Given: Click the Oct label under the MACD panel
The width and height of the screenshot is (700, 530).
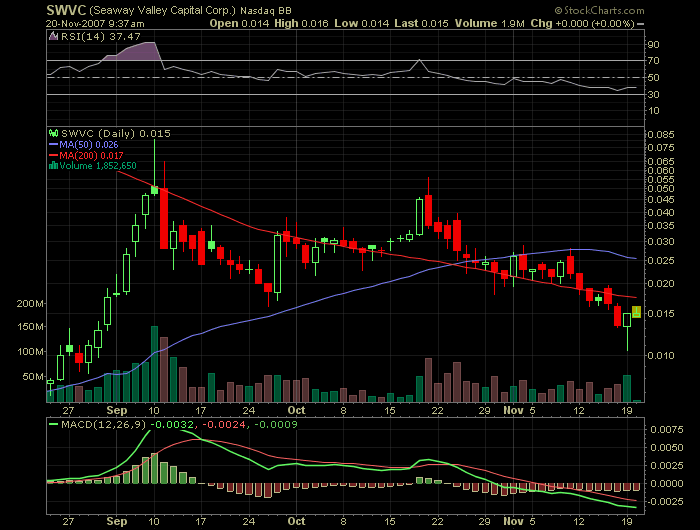Looking at the screenshot, I should [x=296, y=521].
